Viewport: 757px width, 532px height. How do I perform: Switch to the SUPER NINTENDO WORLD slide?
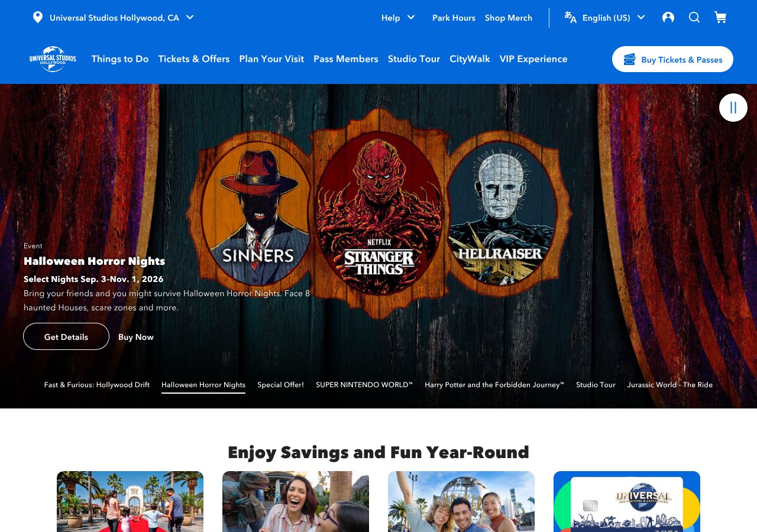[364, 385]
